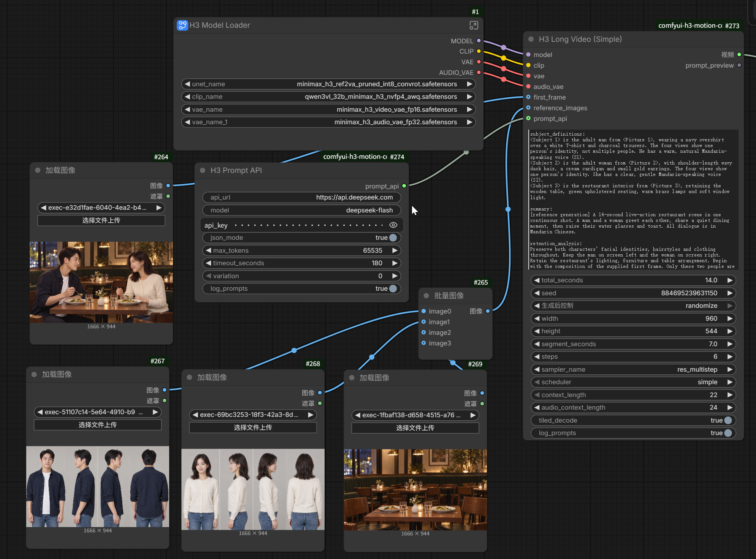
Task: Increase width value arrow
Action: (730, 318)
